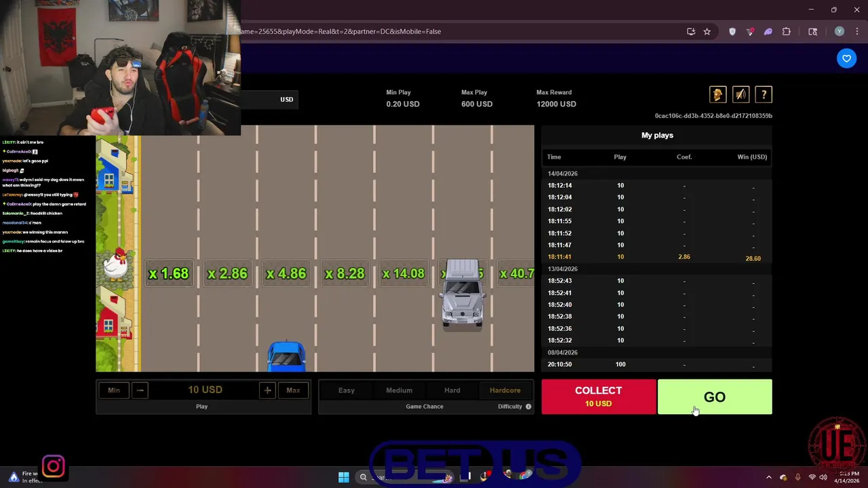
Task: Click the Coef. column header
Action: pos(684,157)
